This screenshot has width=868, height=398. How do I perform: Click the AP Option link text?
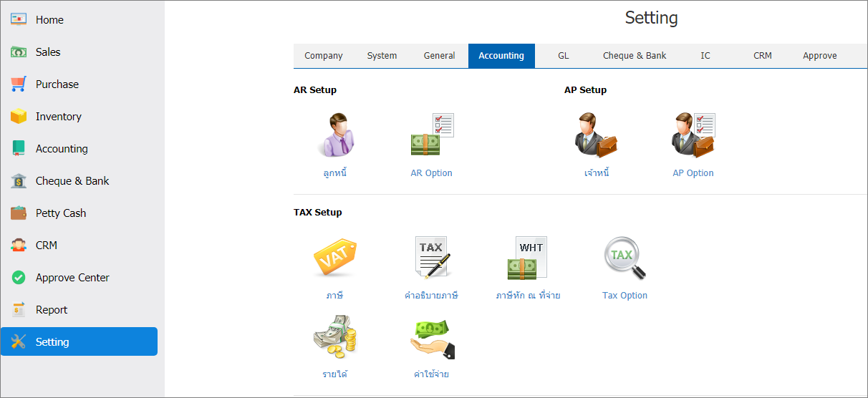point(693,173)
